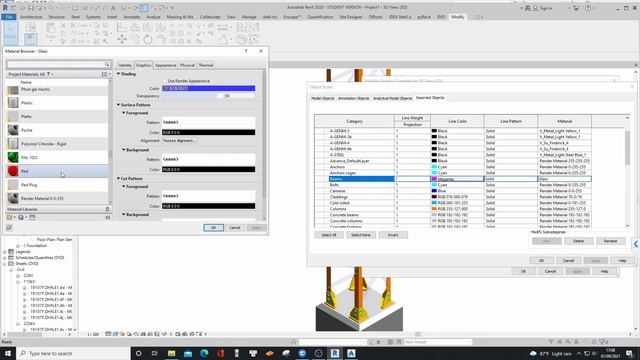Click the Help button in Object Styles
This screenshot has height=360, width=640.
(x=622, y=260)
